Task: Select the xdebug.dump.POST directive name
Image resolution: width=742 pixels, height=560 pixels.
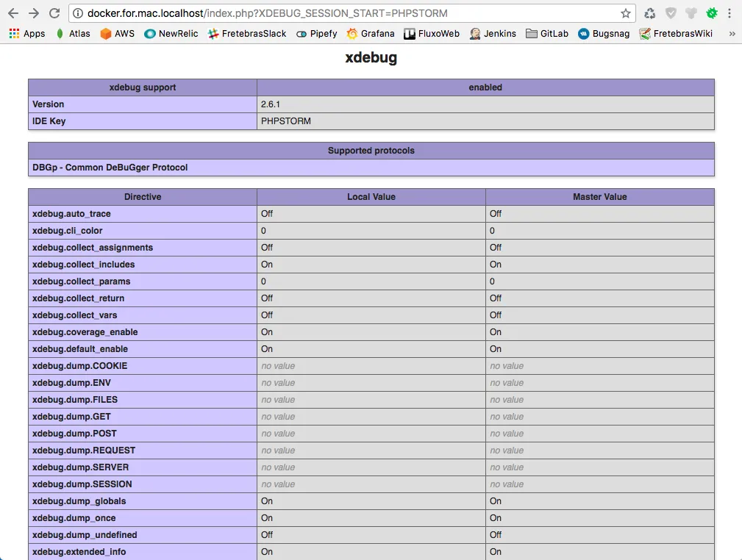Action: pos(74,434)
